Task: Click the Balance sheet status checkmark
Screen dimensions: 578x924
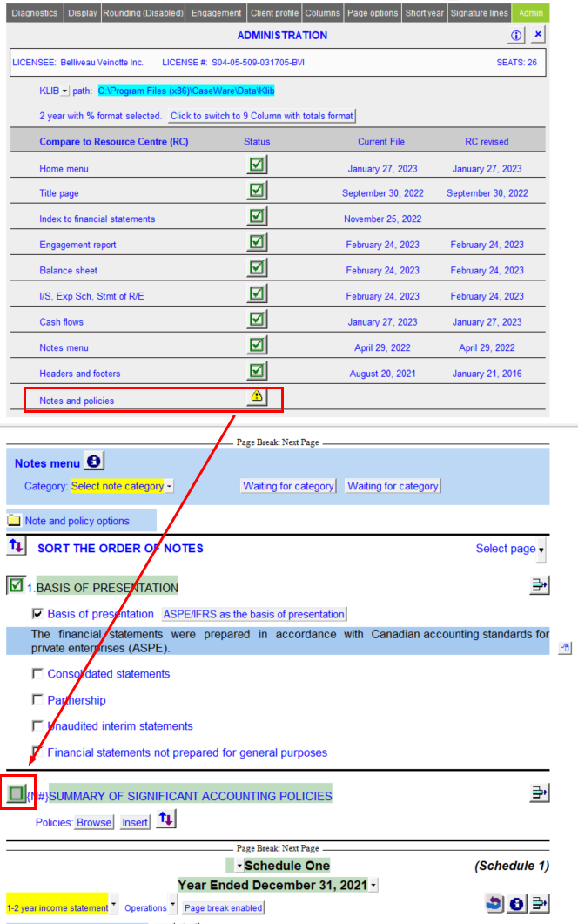Action: (257, 267)
